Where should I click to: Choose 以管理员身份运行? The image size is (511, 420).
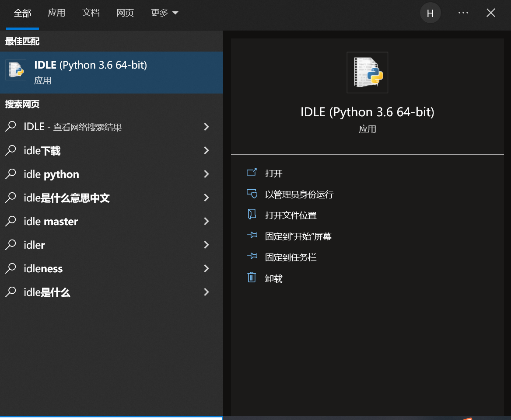pyautogui.click(x=299, y=194)
